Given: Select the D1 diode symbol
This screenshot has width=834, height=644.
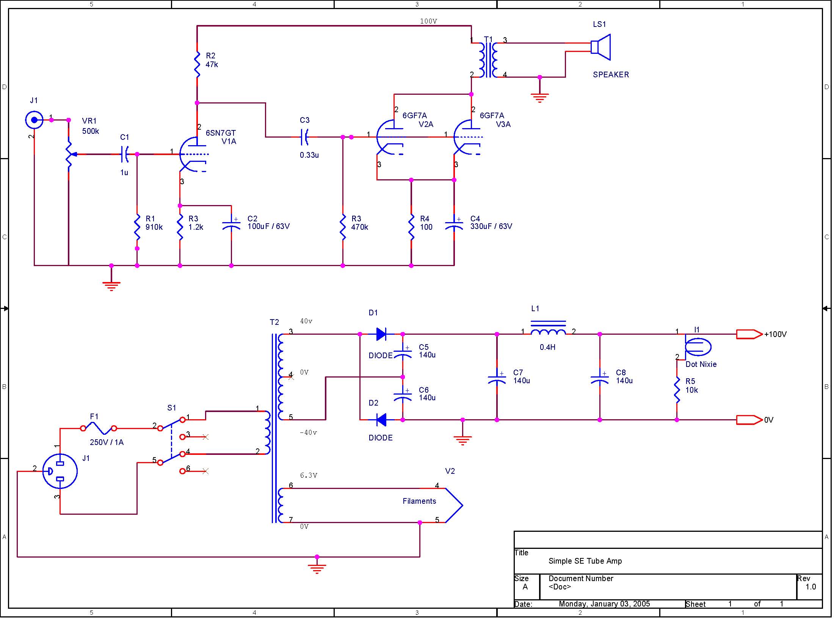Looking at the screenshot, I should coord(381,335).
